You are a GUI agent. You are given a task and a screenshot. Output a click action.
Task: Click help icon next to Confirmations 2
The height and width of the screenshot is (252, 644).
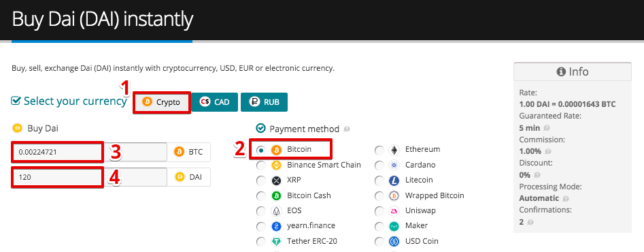pos(530,223)
